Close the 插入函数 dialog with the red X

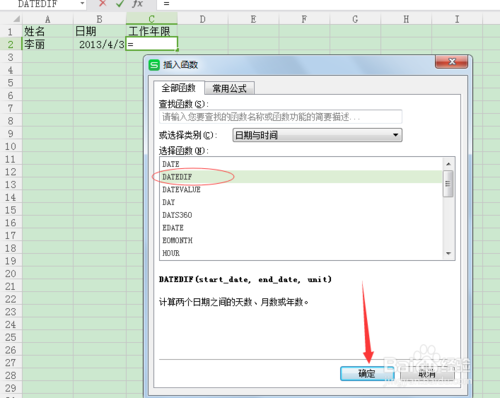[x=452, y=62]
